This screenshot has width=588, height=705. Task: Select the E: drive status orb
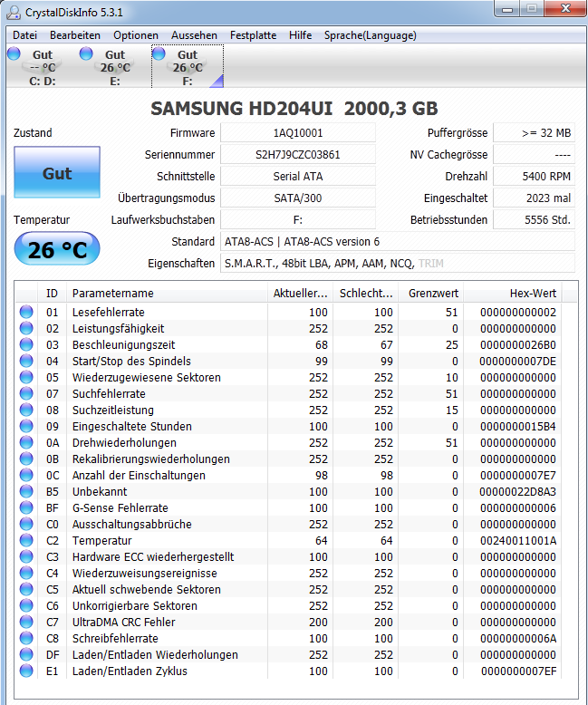tap(86, 53)
